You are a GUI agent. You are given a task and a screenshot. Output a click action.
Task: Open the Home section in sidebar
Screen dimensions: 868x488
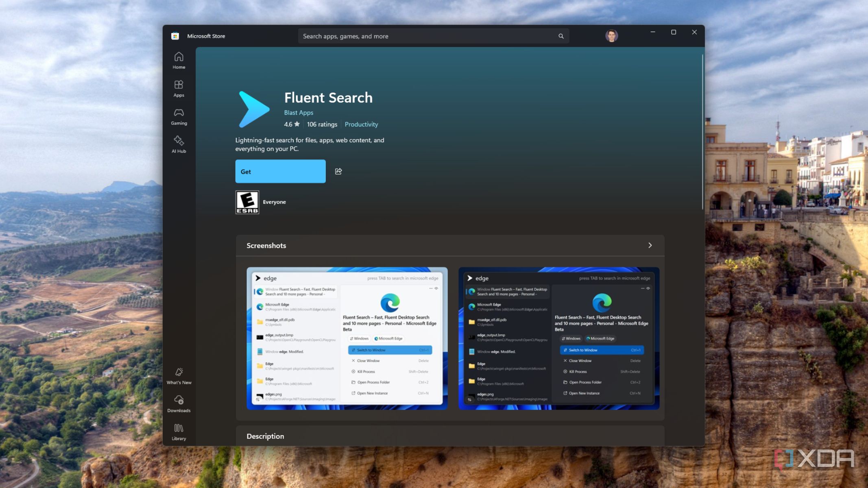[179, 61]
